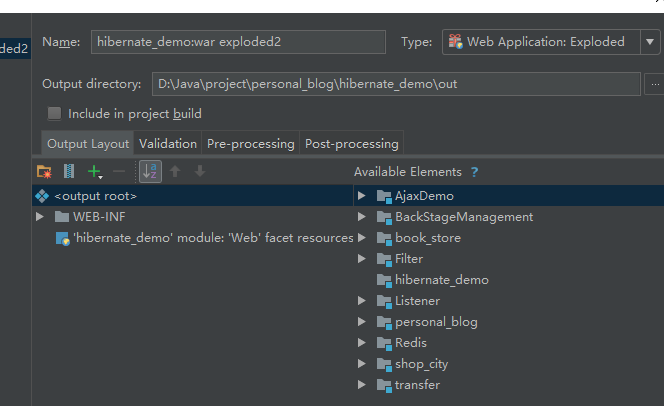Select hibernate_demo in Available Elements
The image size is (664, 406).
tap(441, 280)
